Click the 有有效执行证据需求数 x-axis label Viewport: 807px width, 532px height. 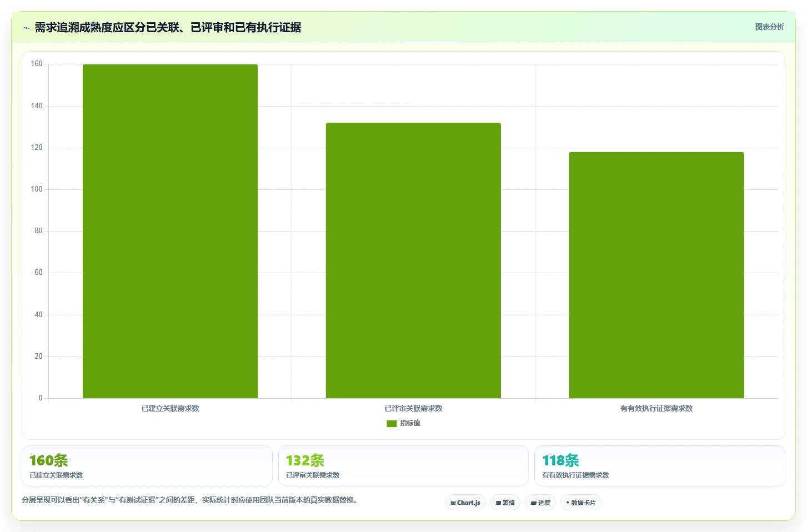coord(656,408)
